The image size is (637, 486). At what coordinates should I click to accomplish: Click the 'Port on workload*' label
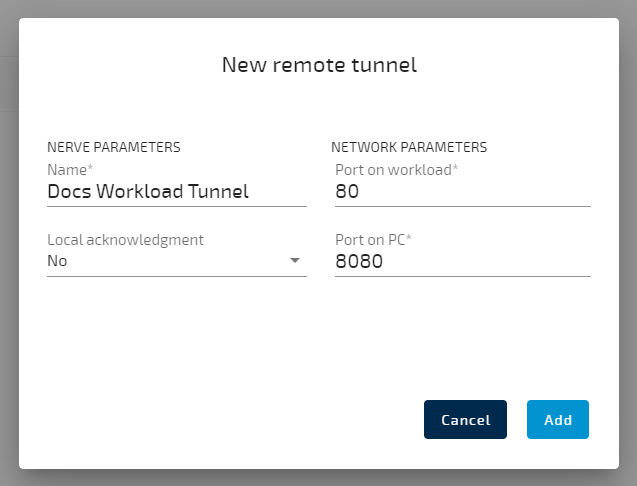(396, 169)
